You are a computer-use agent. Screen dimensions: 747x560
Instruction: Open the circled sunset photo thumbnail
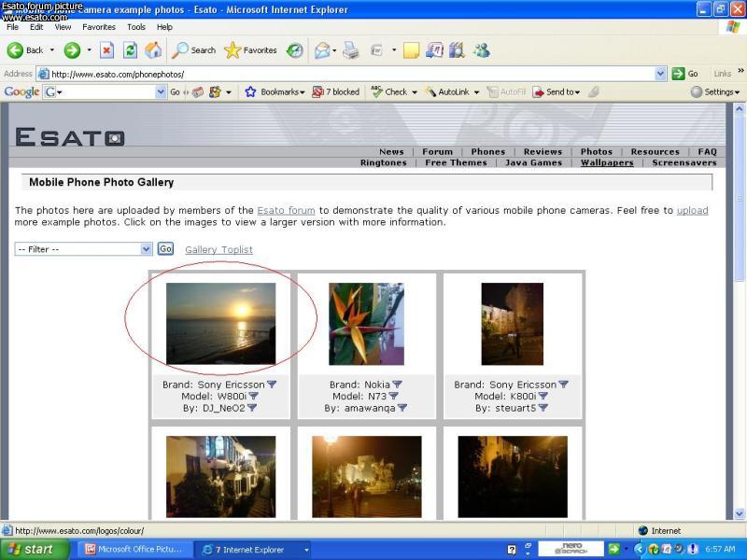click(220, 323)
